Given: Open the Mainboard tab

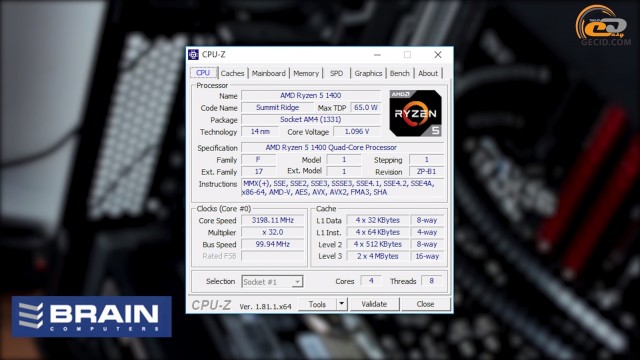Looking at the screenshot, I should [269, 73].
